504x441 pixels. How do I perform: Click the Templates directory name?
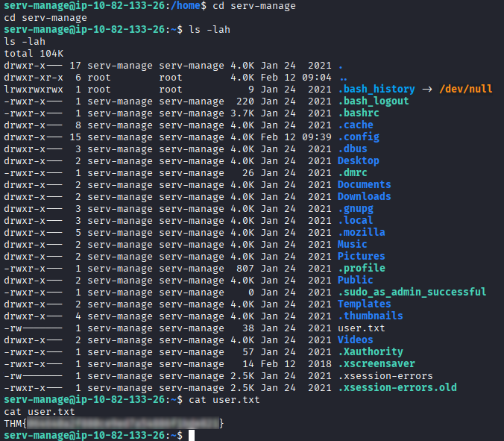pyautogui.click(x=364, y=304)
